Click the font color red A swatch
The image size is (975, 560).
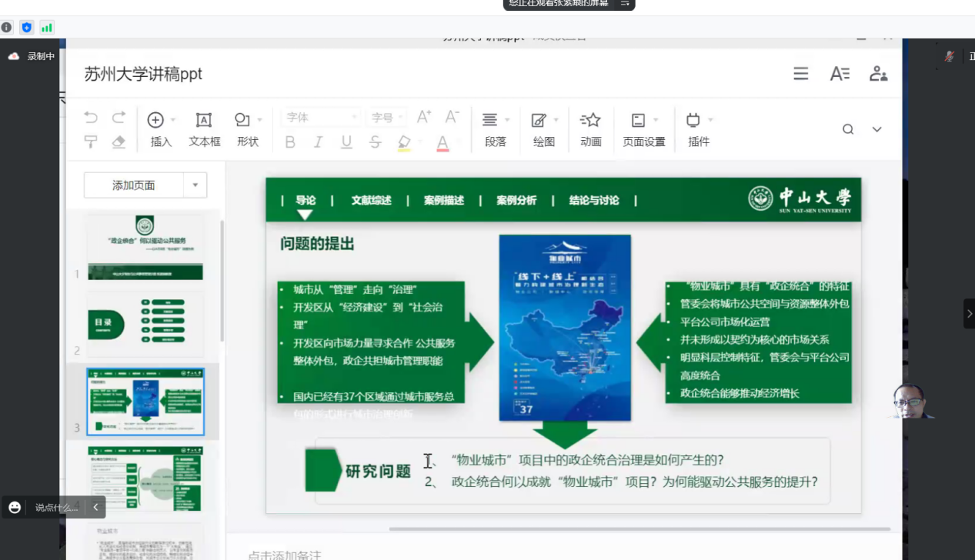442,142
